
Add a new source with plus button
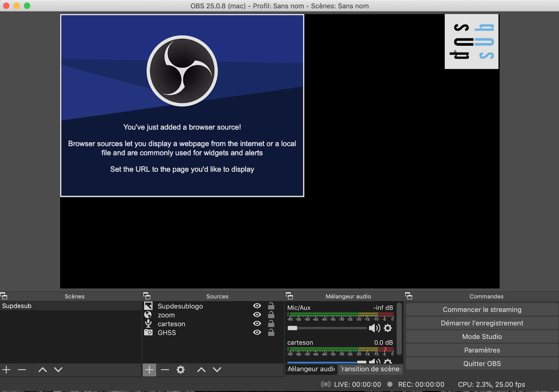click(149, 370)
